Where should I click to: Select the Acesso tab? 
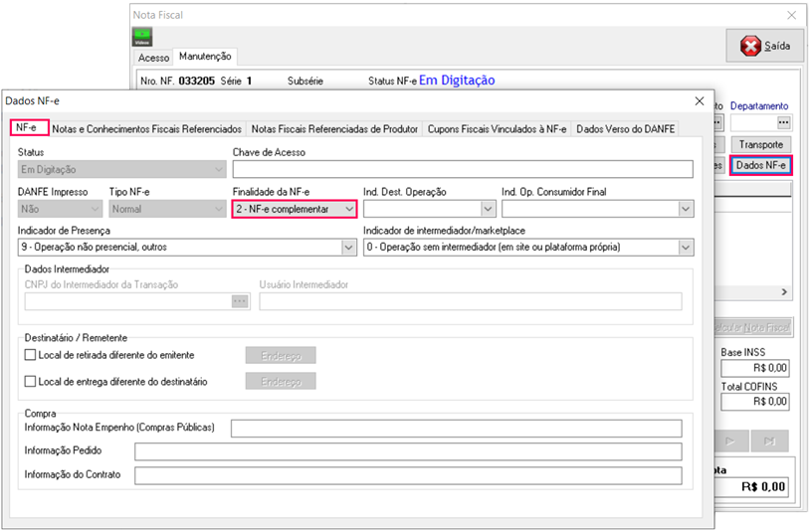point(153,58)
